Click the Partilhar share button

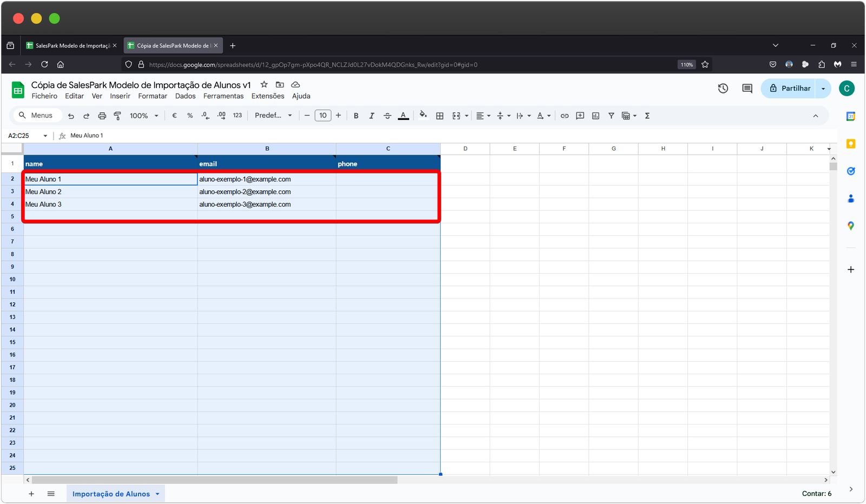point(789,88)
